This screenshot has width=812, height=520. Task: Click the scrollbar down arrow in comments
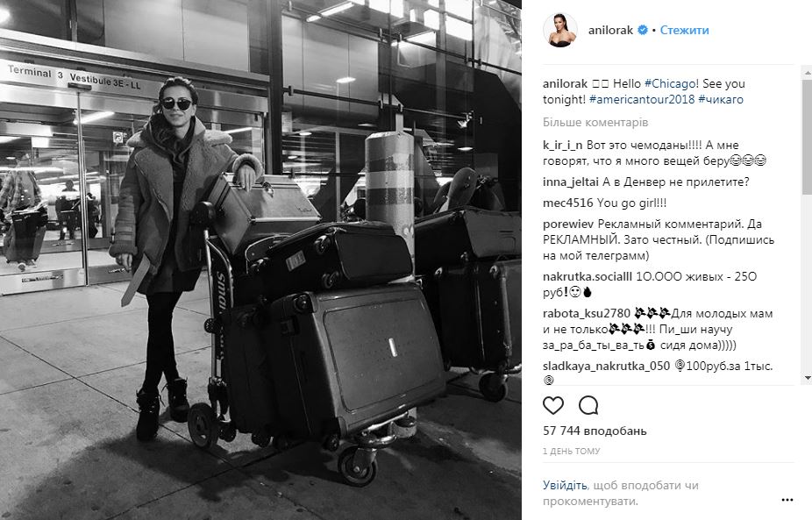pos(808,378)
